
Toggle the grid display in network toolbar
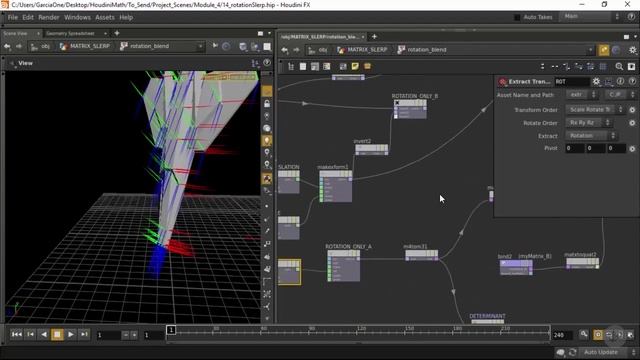603,66
